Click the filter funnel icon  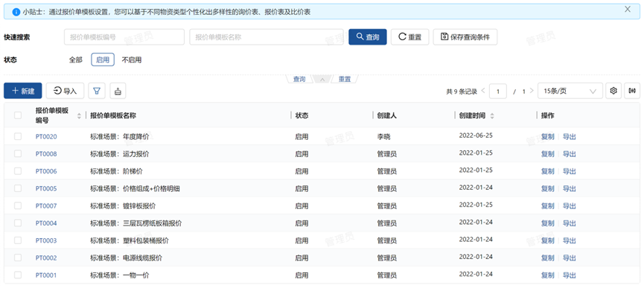point(97,91)
